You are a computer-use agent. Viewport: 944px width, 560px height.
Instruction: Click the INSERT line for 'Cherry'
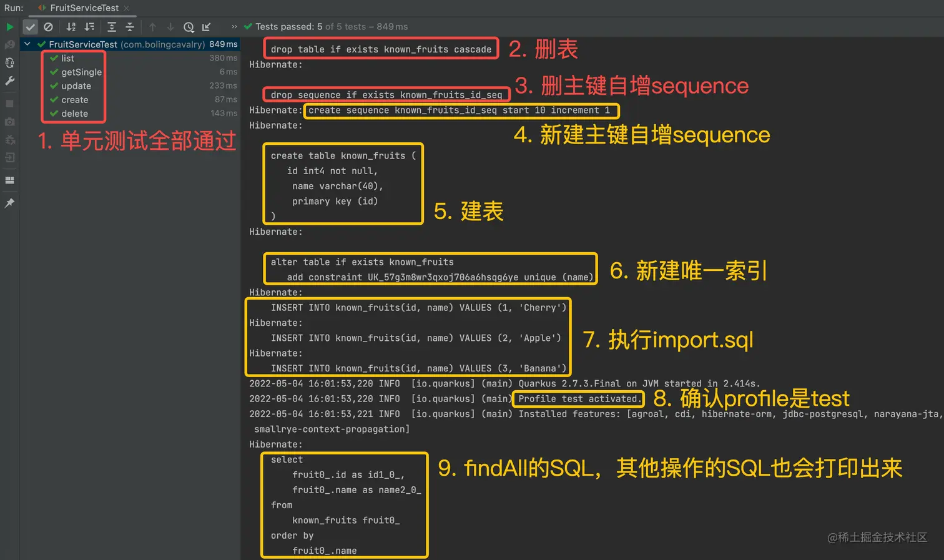tap(418, 308)
